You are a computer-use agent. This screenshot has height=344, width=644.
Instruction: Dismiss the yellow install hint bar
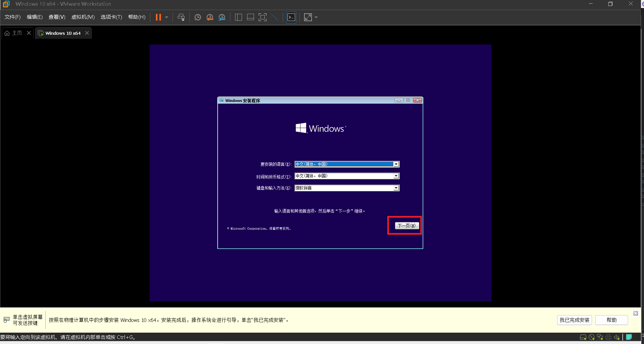tap(636, 313)
